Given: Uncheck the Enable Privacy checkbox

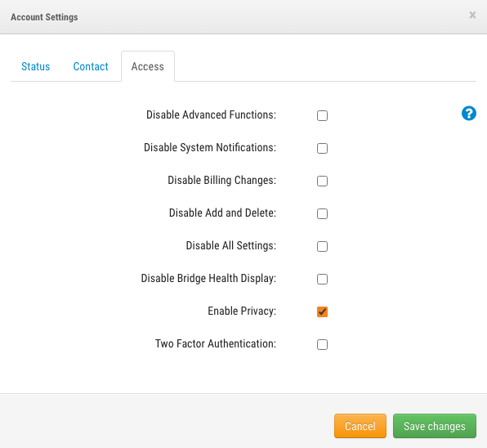Looking at the screenshot, I should 322,311.
